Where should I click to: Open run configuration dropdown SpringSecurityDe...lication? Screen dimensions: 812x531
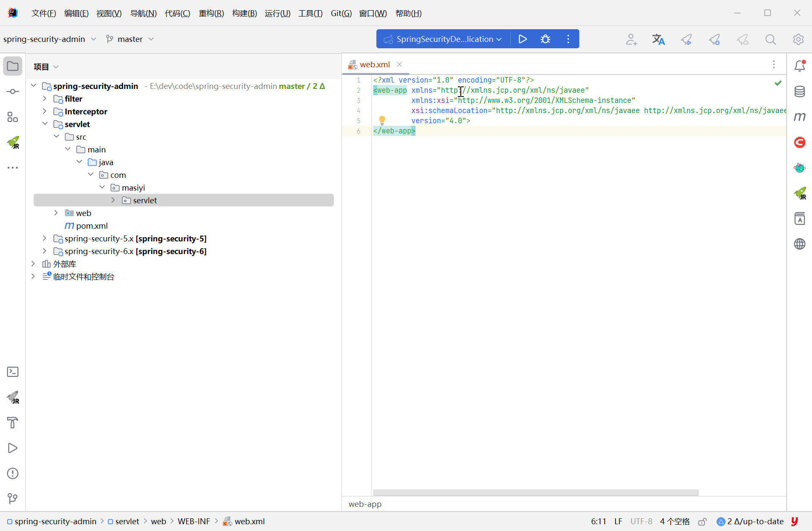point(443,39)
